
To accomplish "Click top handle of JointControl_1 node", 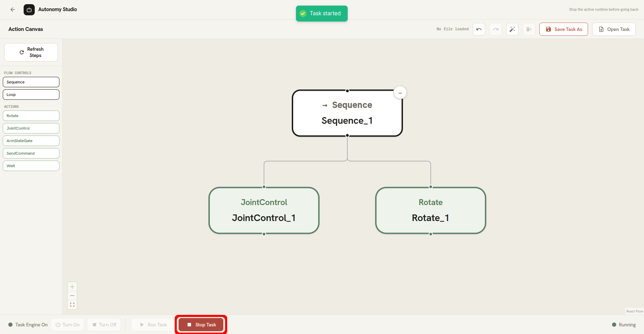I will click(264, 187).
